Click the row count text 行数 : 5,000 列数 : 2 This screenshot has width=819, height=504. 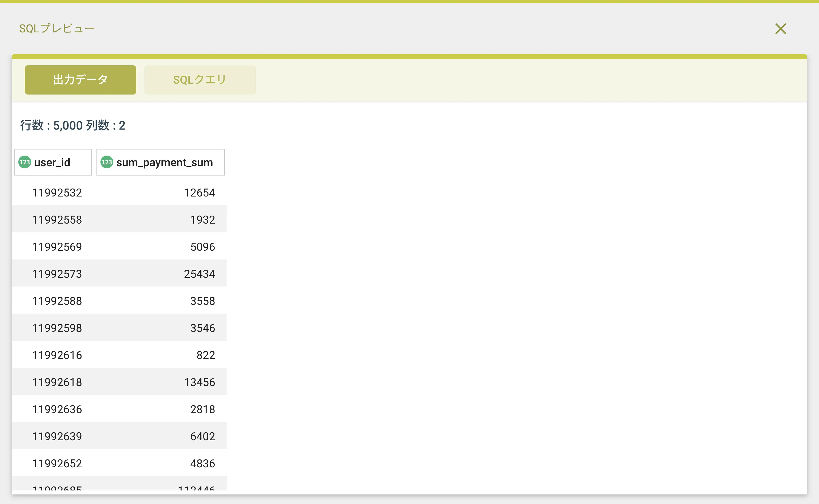click(x=73, y=125)
